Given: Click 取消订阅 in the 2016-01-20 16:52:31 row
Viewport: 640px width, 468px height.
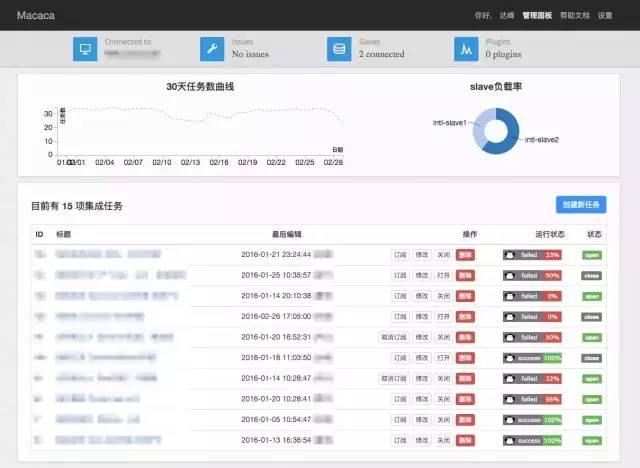Looking at the screenshot, I should point(393,337).
